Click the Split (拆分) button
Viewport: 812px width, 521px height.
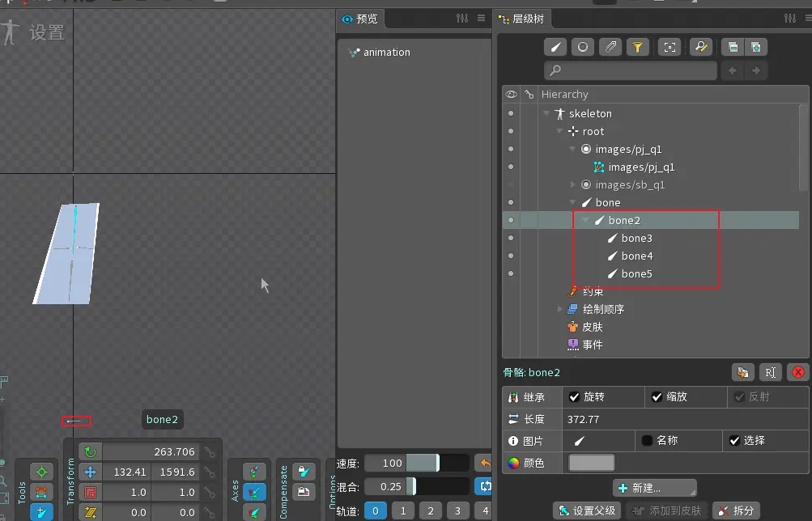(736, 510)
